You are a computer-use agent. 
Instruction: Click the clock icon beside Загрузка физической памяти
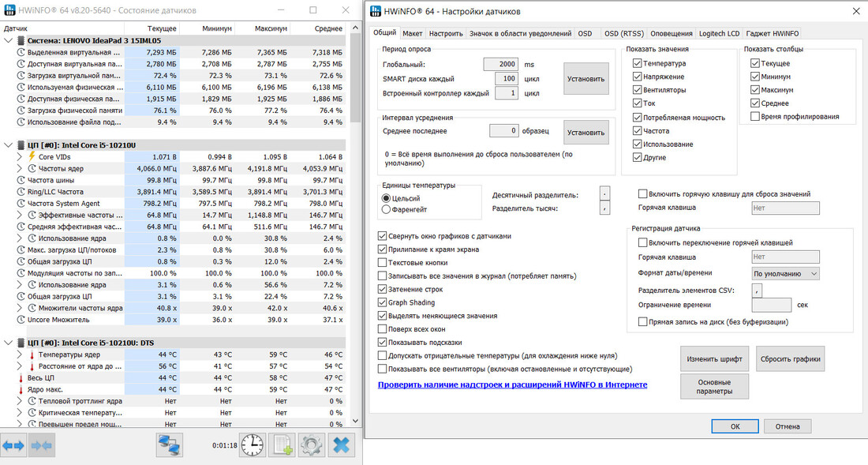pyautogui.click(x=21, y=111)
